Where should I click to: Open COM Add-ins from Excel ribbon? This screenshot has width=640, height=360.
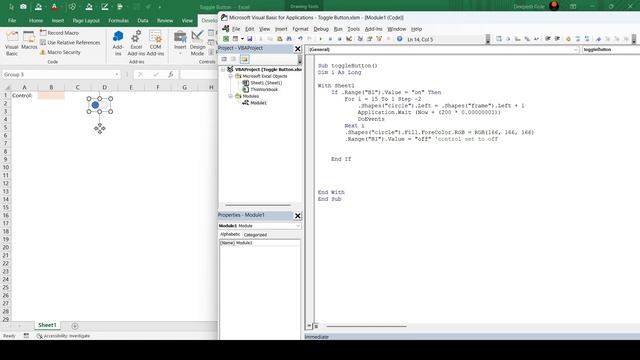155,43
